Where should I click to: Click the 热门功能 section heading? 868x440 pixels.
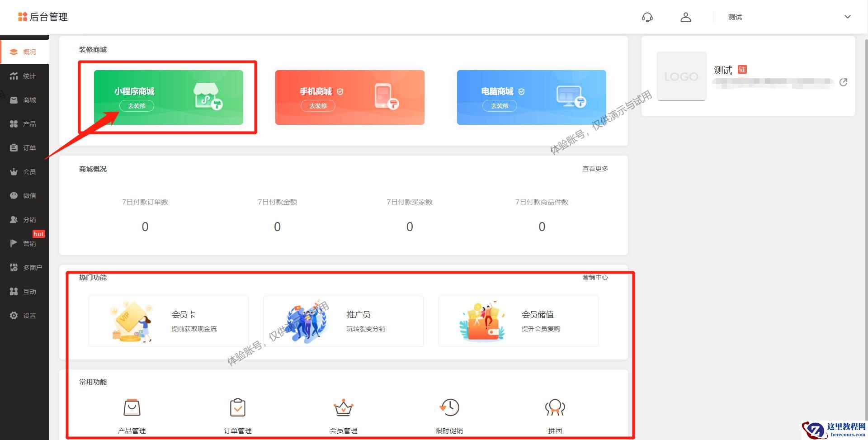93,278
